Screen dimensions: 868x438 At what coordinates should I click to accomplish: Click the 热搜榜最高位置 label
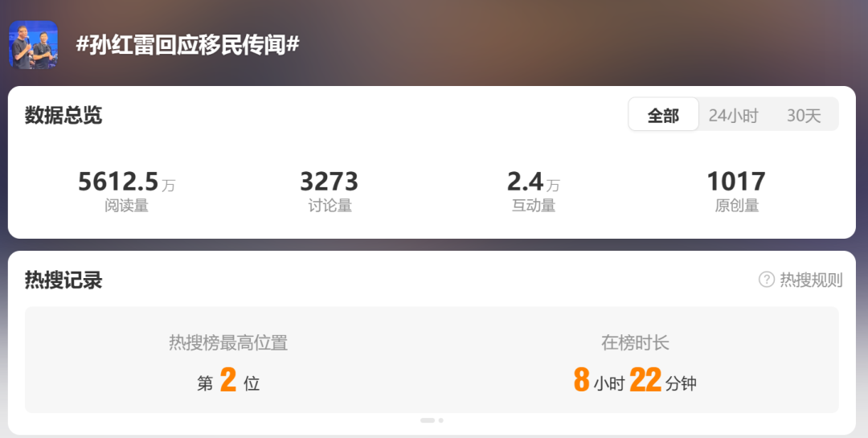(x=228, y=342)
